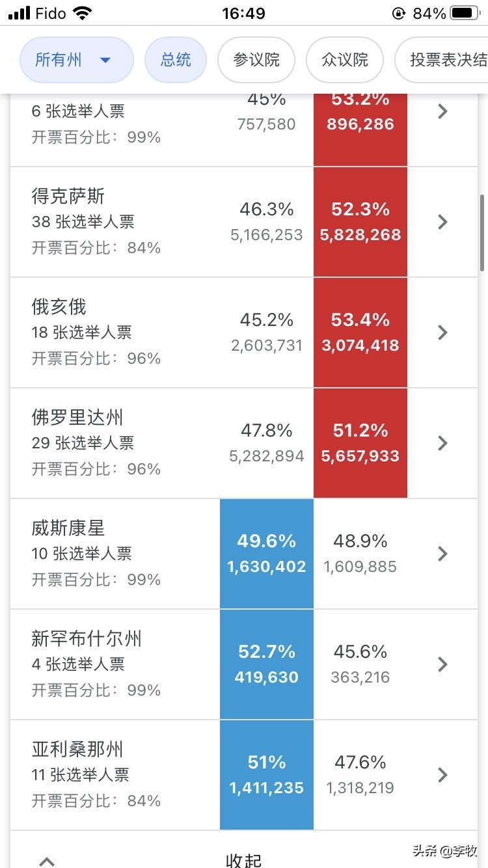
Task: Expand 威斯康星 row chevron arrow
Action: click(442, 554)
